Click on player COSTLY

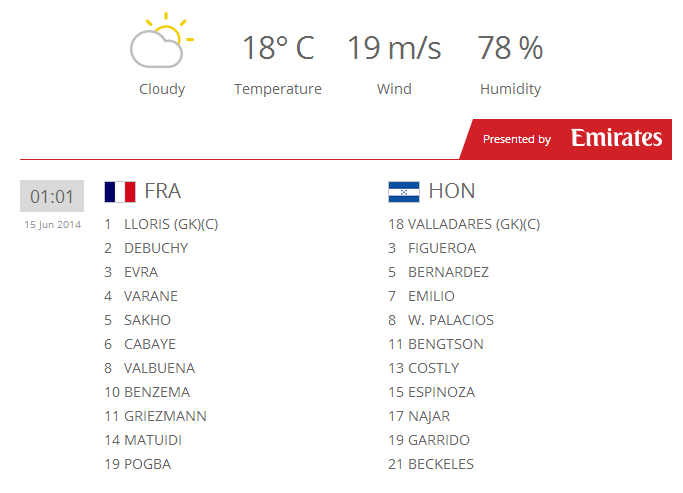[x=433, y=368]
